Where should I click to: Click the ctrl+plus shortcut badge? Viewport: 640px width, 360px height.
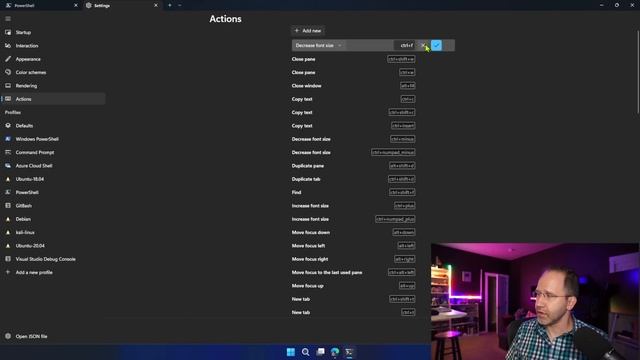coord(404,206)
